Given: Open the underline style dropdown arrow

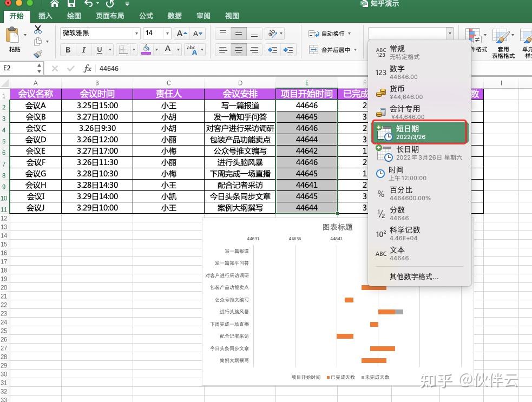Looking at the screenshot, I should tap(110, 50).
